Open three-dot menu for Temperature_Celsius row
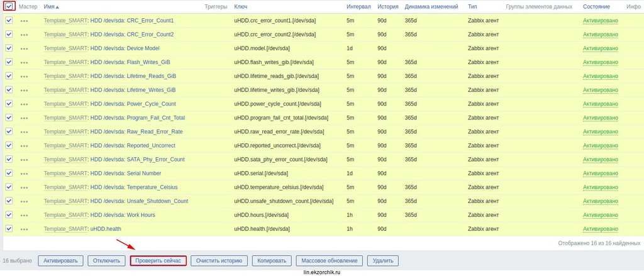644x276 pixels. coord(24,187)
